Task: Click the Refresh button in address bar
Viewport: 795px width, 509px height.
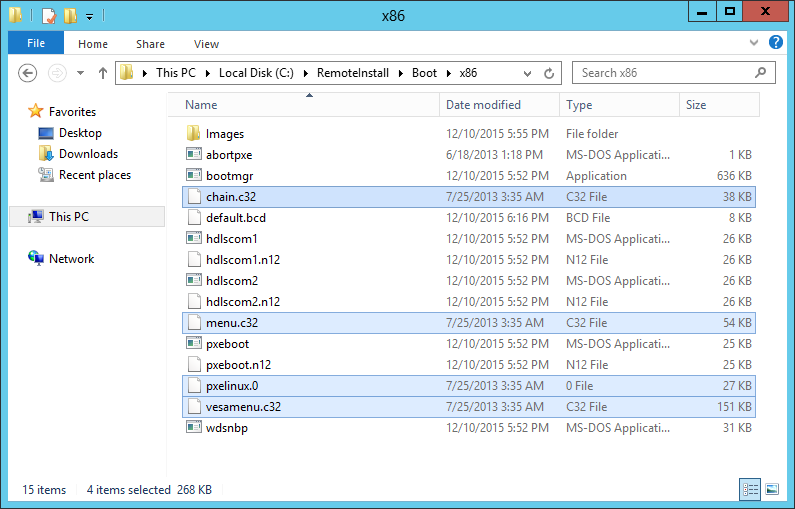Action: point(549,74)
